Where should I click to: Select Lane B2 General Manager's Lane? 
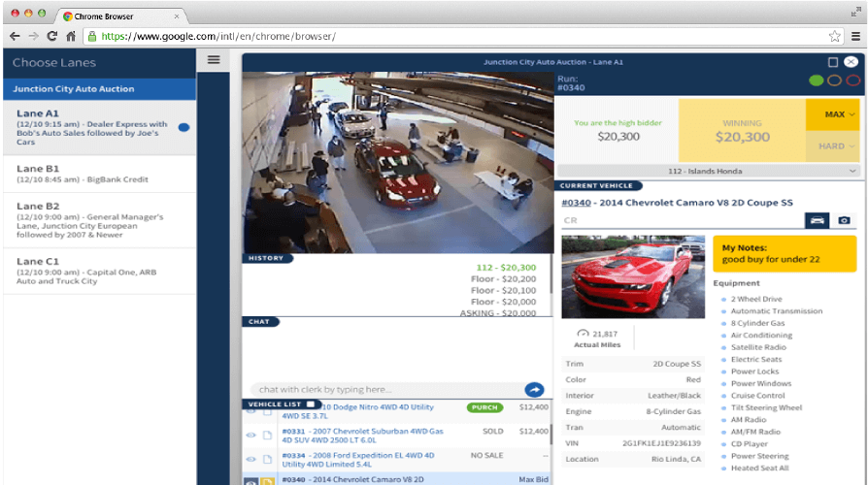[100, 220]
